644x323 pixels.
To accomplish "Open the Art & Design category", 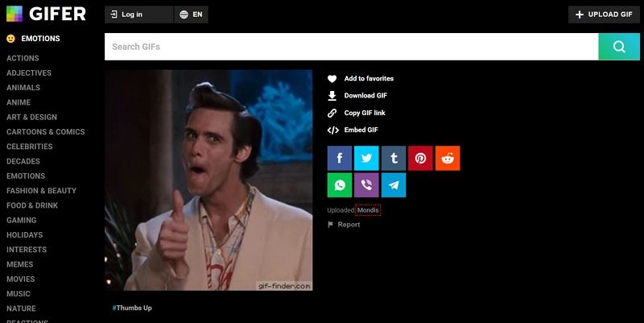I will click(x=31, y=117).
